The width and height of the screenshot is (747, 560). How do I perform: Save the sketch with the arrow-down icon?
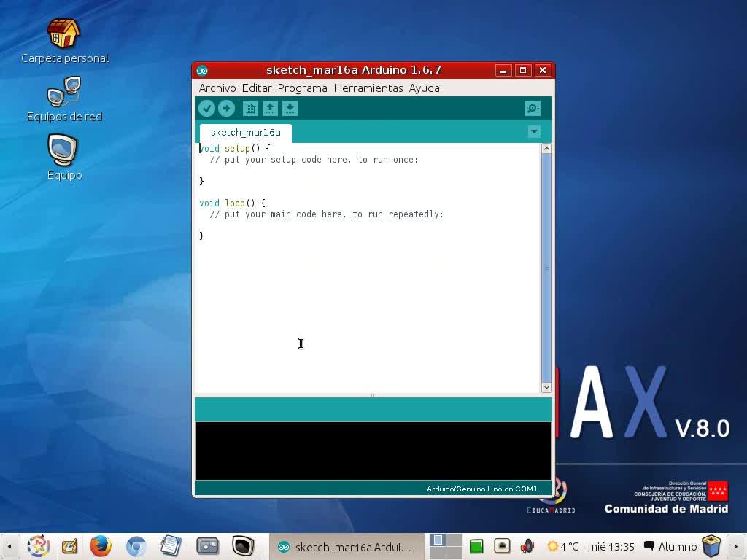[290, 109]
